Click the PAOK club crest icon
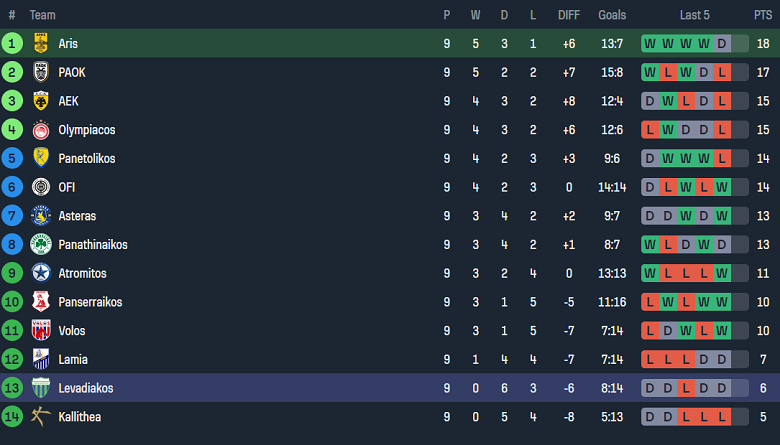Viewport: 780px width, 445px height. click(41, 72)
